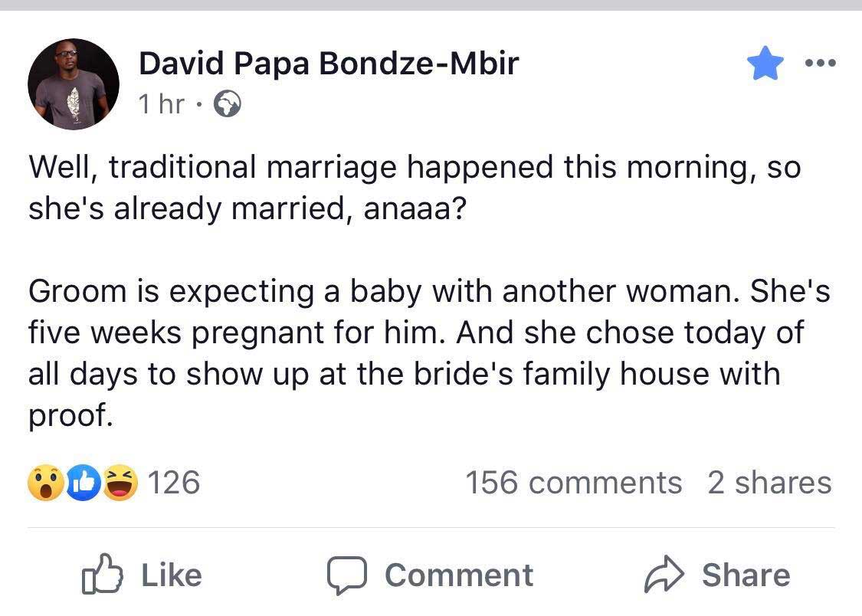The width and height of the screenshot is (862, 616).
Task: Click the thumbs-up outline icon
Action: pos(102,574)
